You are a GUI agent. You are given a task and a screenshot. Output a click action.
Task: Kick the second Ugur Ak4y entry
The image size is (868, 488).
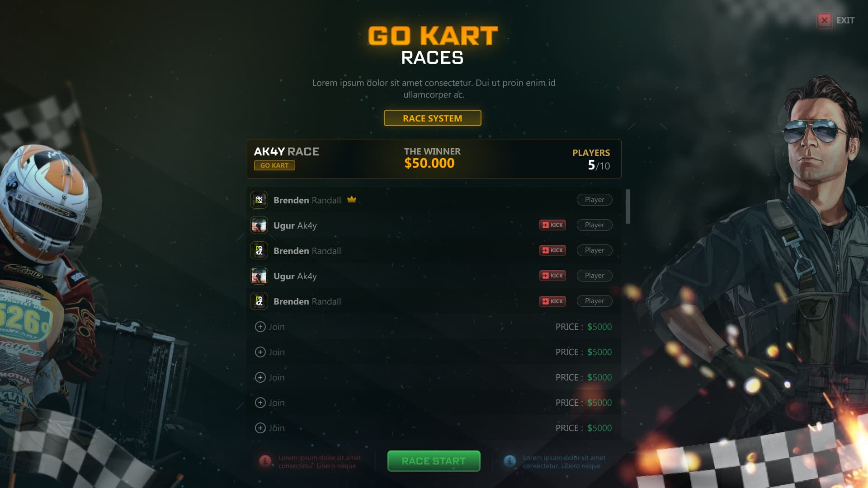pyautogui.click(x=552, y=276)
